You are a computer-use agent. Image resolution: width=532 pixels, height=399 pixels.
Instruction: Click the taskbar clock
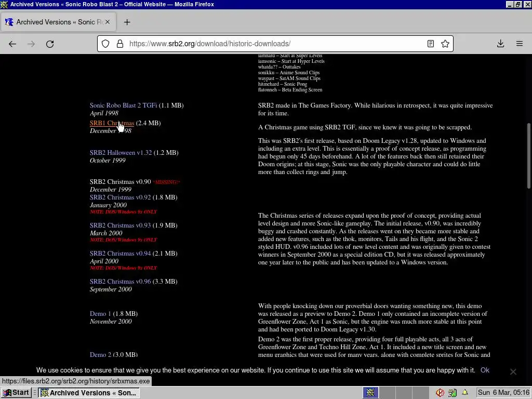[503, 393]
